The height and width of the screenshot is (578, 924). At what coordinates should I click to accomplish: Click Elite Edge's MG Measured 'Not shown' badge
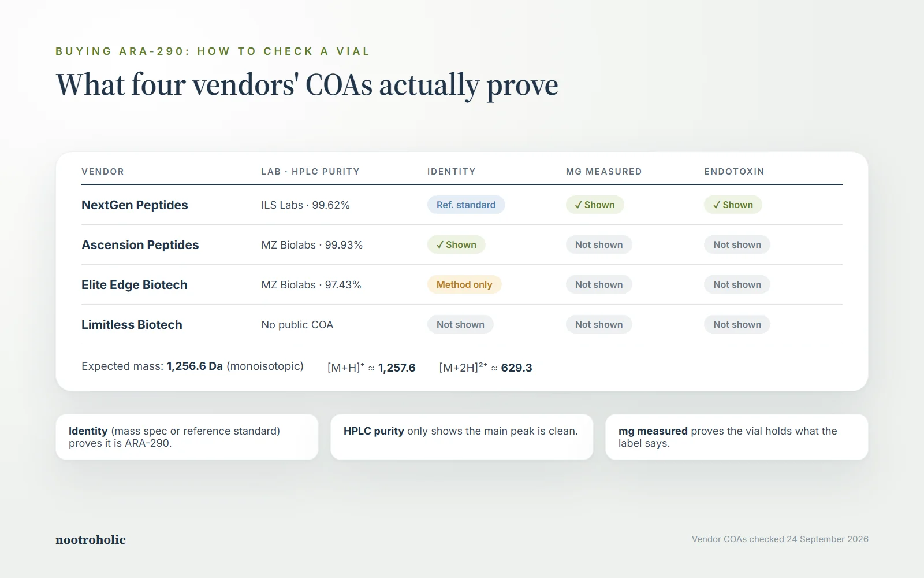tap(599, 284)
